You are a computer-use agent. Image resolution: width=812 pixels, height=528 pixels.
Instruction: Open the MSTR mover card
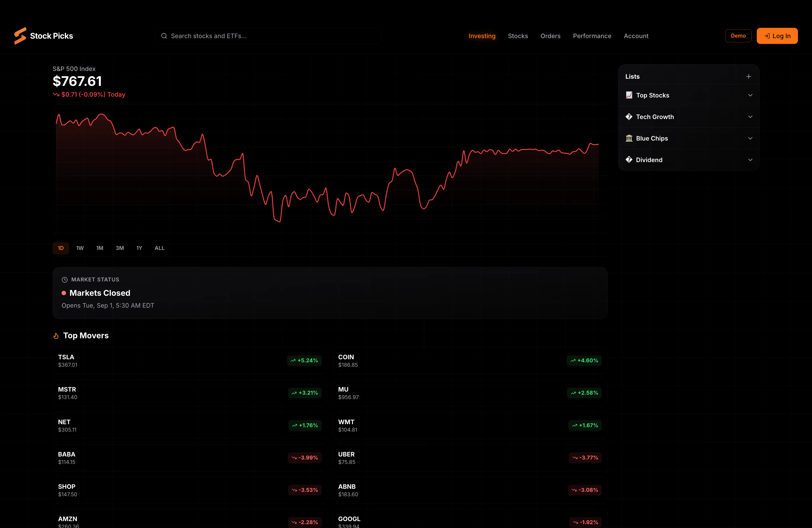(x=190, y=393)
